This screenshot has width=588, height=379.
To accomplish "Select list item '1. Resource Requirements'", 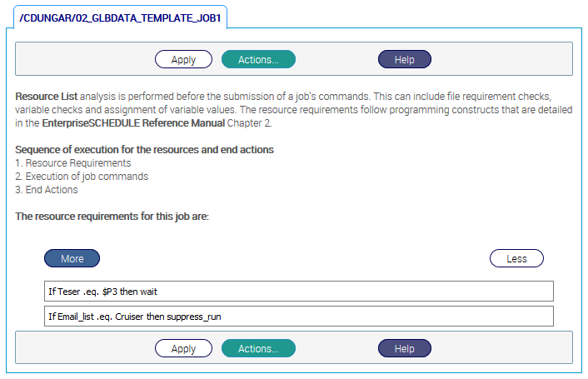I will pos(73,163).
